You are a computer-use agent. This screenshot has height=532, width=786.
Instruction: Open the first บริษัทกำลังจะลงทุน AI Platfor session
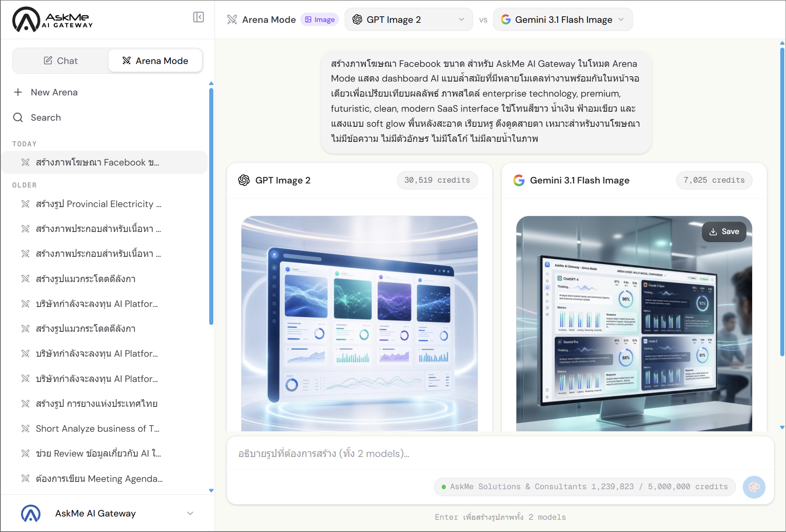(x=104, y=304)
